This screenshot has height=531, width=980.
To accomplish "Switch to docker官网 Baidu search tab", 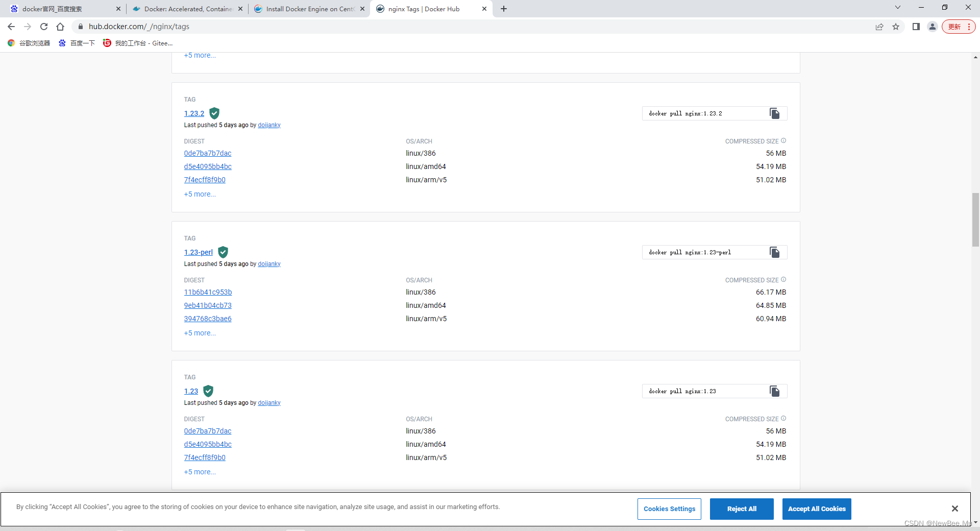I will click(64, 9).
